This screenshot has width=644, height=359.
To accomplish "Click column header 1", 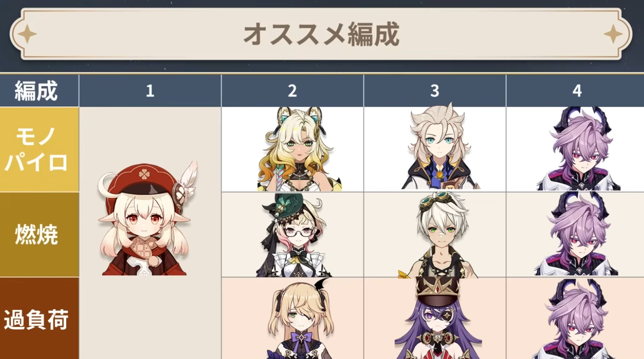I will tap(150, 91).
